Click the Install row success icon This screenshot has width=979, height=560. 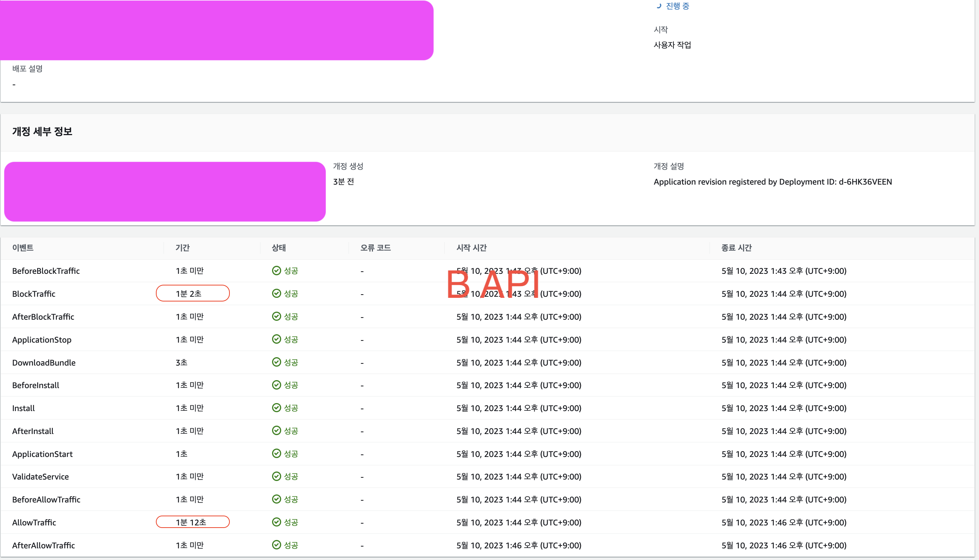[276, 408]
